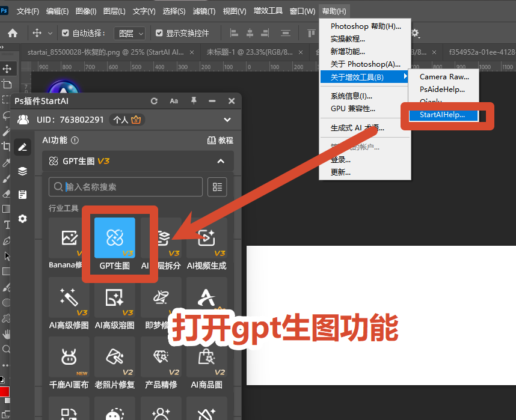Select the Crop tool
Screen dimensions: 516x420
(x=6, y=145)
